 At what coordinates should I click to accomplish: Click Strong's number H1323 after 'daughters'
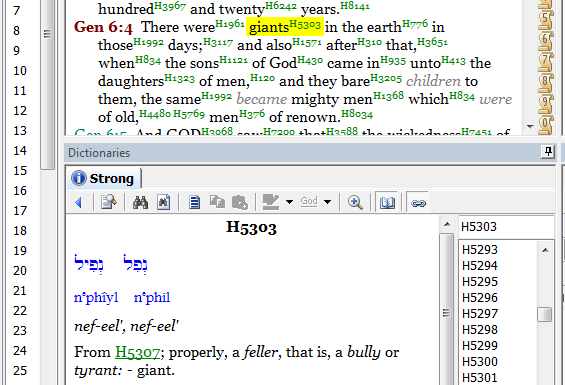click(179, 78)
